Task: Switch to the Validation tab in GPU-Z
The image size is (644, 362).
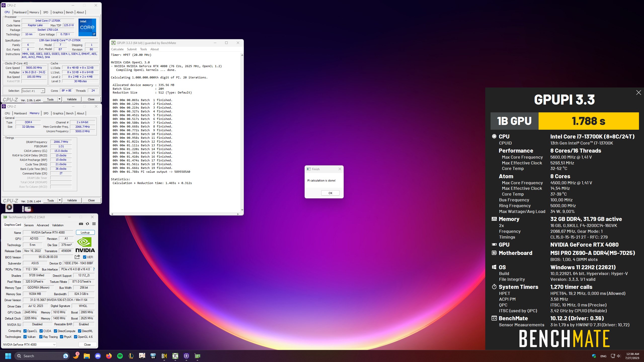Action: pyautogui.click(x=58, y=225)
